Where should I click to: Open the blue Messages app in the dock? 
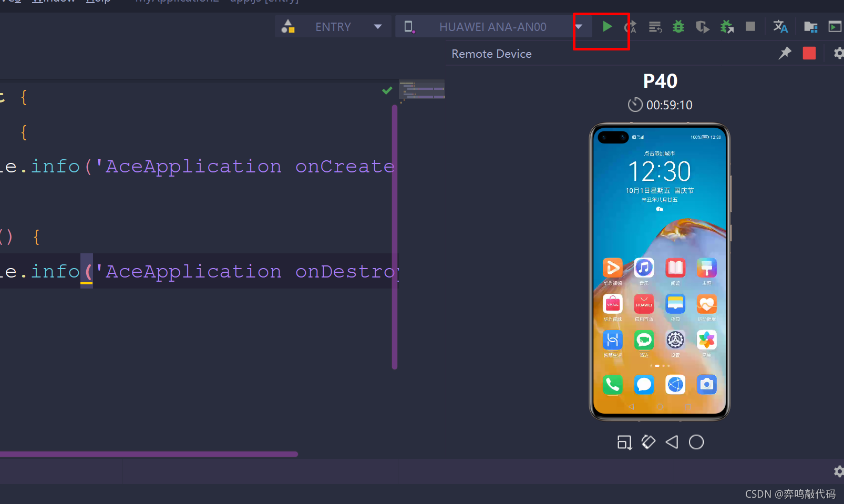point(644,385)
